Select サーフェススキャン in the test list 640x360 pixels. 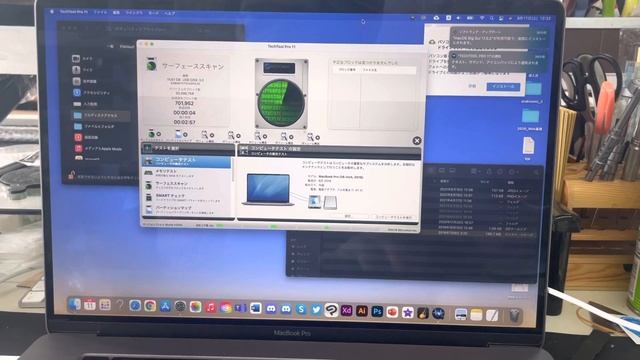tap(187, 185)
